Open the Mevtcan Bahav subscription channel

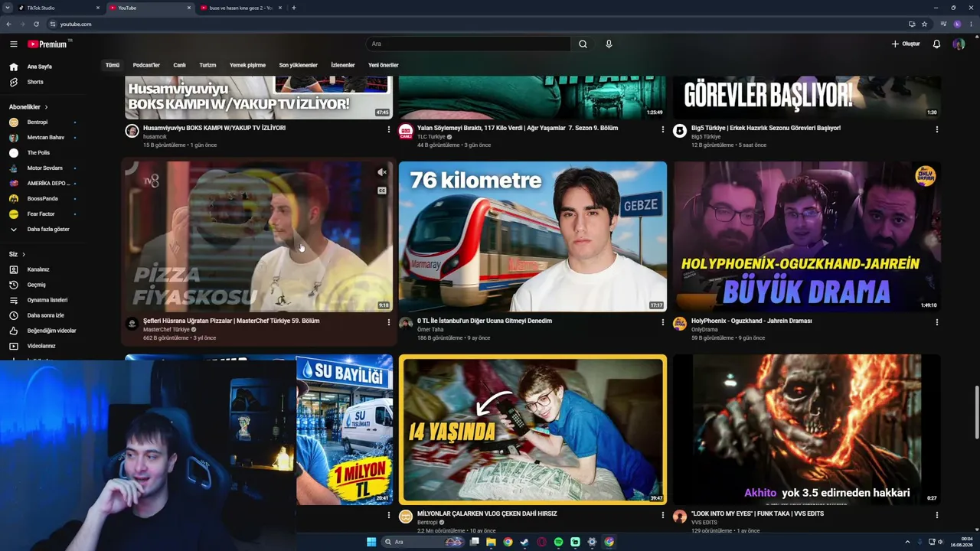46,138
